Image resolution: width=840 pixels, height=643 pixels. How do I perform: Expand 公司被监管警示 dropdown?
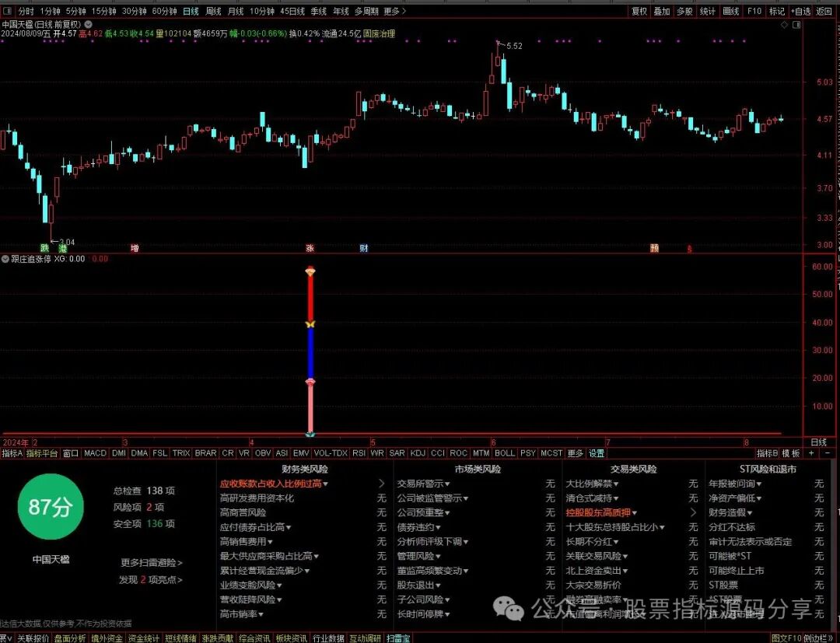pyautogui.click(x=433, y=498)
